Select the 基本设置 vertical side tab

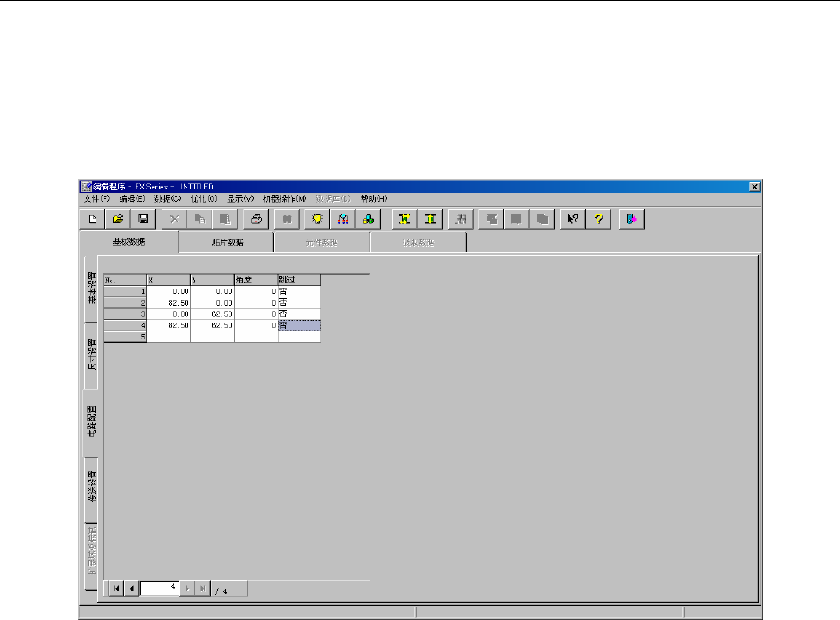pos(92,289)
